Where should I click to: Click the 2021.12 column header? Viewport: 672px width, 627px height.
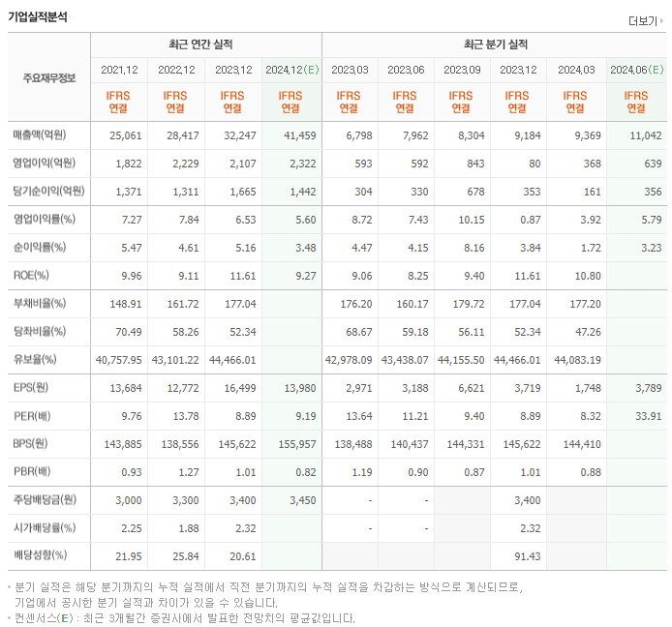[119, 70]
